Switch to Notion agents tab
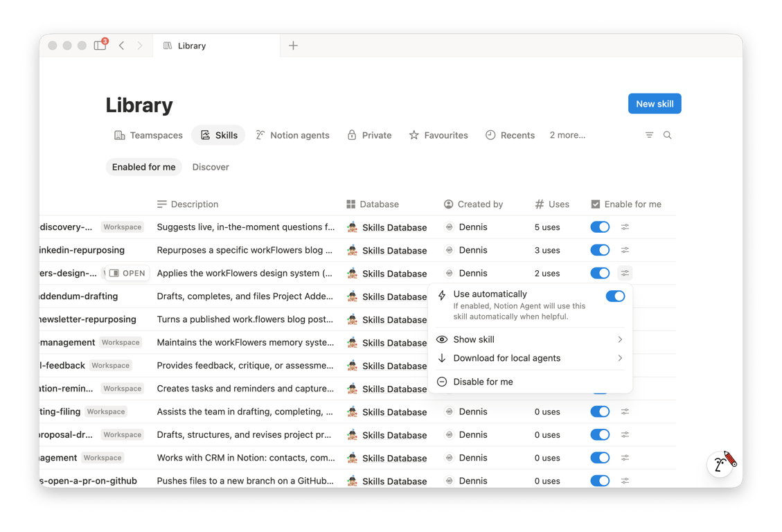 pos(293,135)
